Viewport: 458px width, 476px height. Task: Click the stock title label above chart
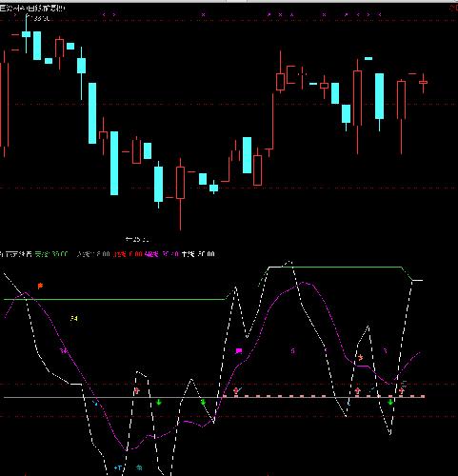(32, 9)
